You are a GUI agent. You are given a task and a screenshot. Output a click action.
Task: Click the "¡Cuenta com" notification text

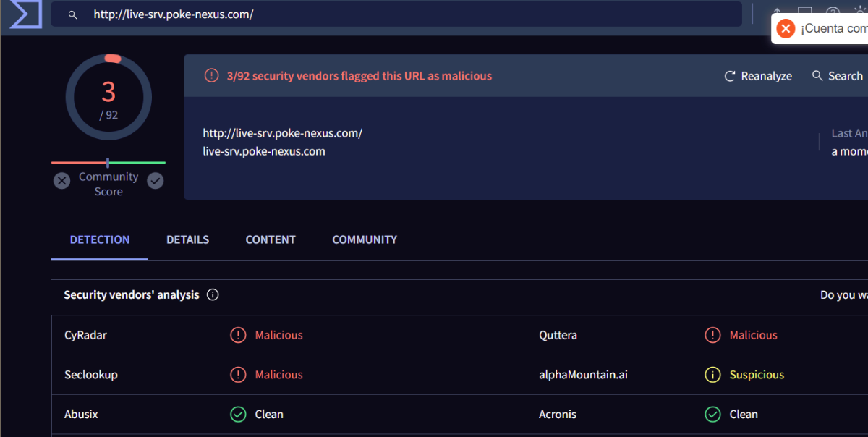[834, 28]
